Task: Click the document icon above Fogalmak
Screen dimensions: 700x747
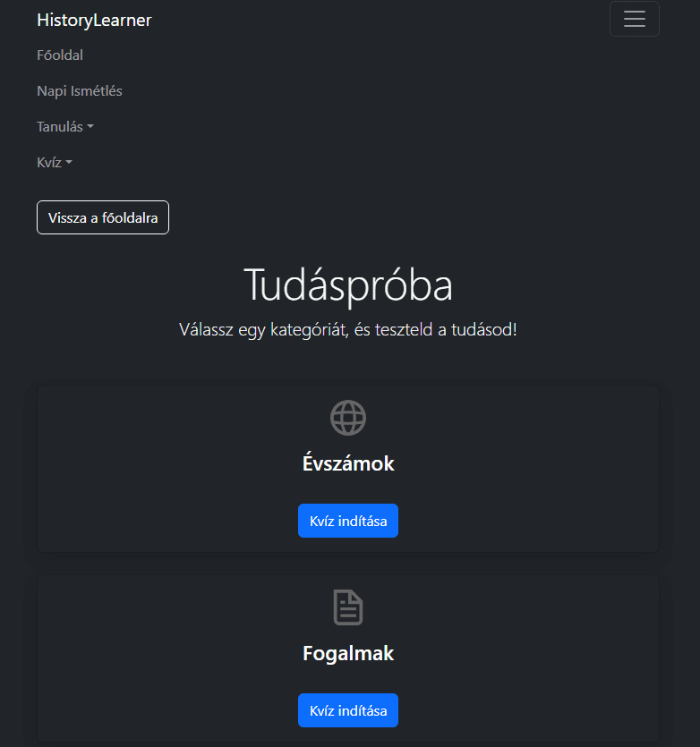Action: (x=348, y=607)
